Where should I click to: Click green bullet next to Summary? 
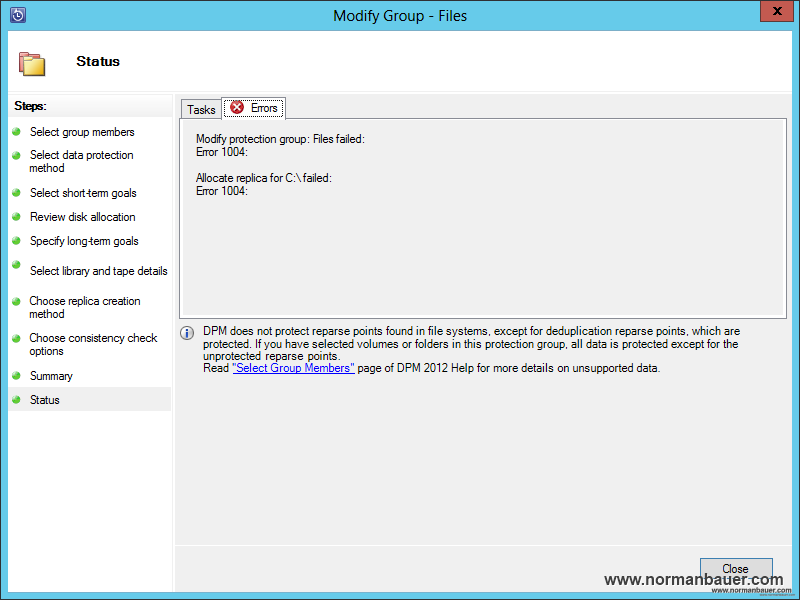click(x=16, y=376)
